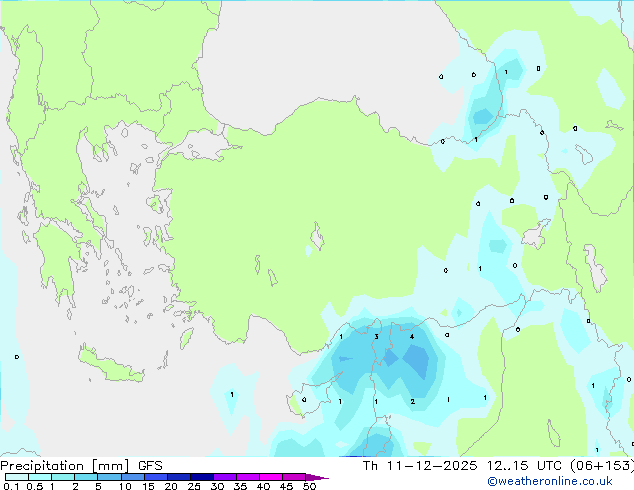Click the 'Th 11-12-2025 12..15 UTC' timestamp
This screenshot has width=634, height=490.
[x=463, y=466]
